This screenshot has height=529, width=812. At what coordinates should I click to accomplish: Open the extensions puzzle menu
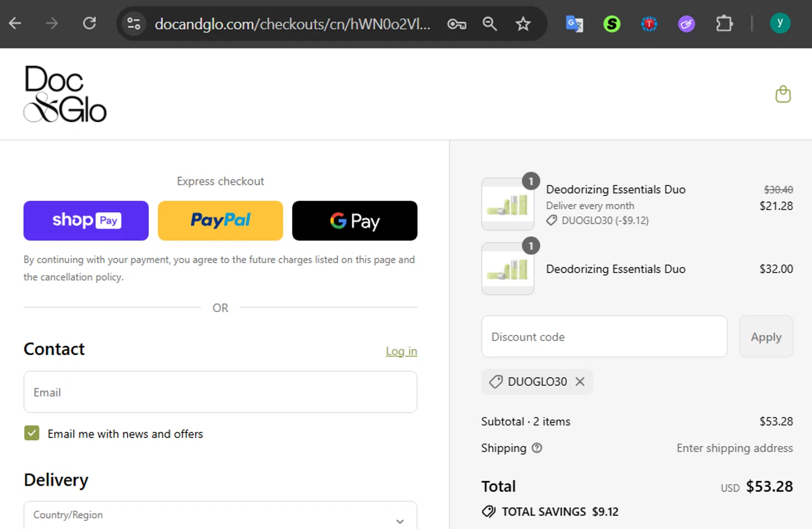724,24
